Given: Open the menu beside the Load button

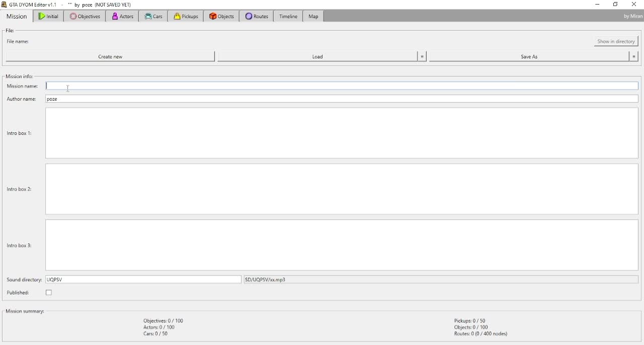Looking at the screenshot, I should click(422, 56).
